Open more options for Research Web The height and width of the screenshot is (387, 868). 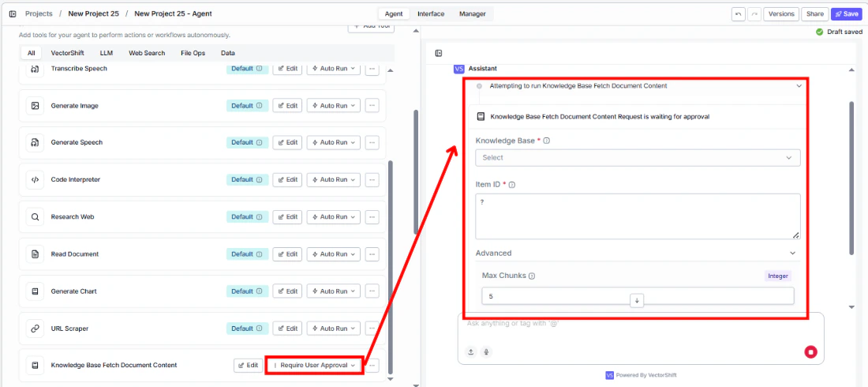click(372, 216)
